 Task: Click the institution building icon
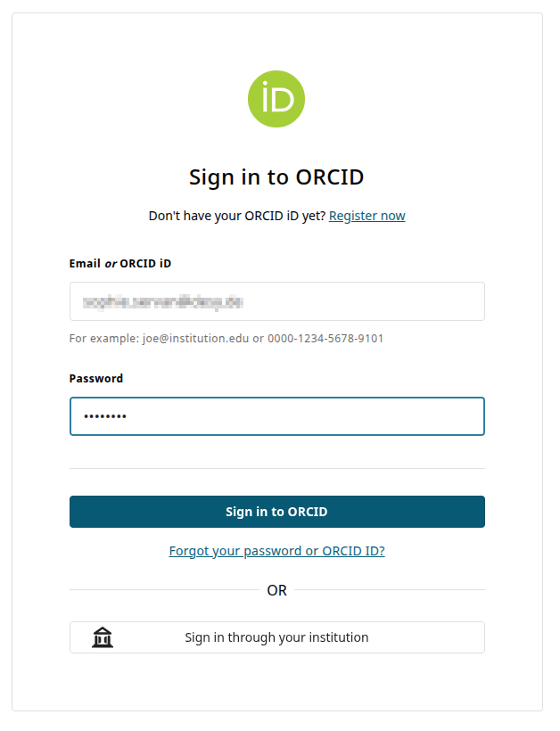point(103,637)
